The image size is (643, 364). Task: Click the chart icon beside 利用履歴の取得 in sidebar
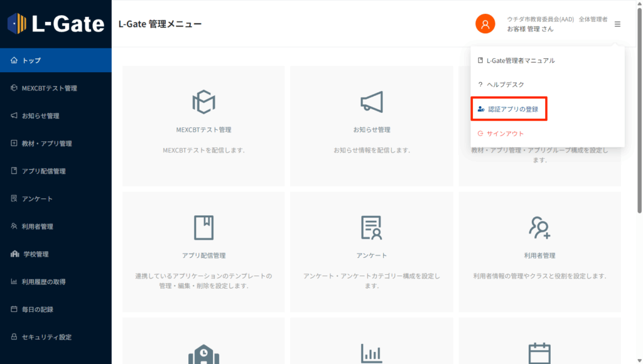coord(14,282)
